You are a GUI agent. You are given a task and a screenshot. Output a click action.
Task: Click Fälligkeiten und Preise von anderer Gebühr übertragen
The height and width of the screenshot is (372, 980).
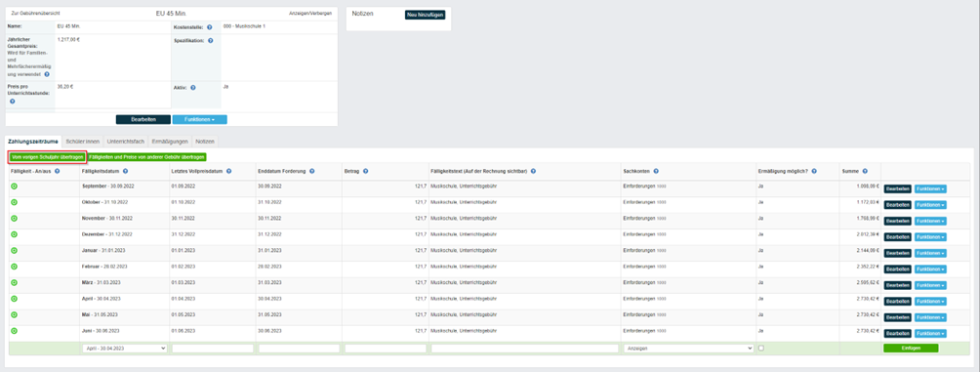pos(146,157)
